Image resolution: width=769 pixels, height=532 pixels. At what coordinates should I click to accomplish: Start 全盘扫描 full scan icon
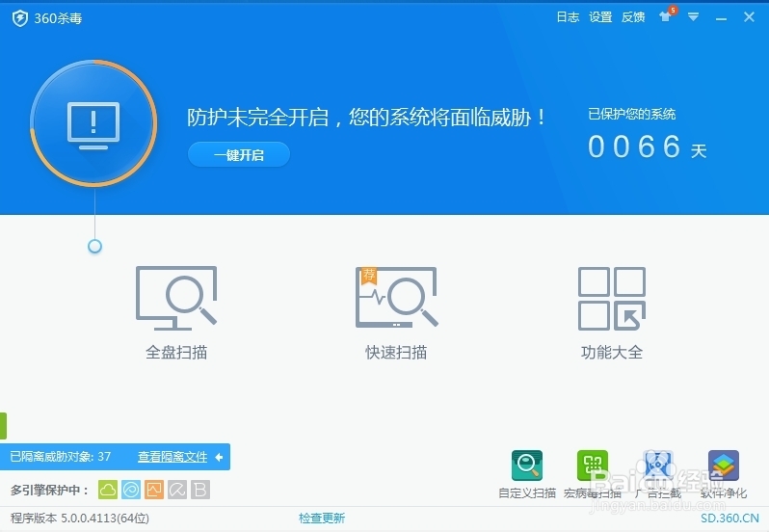pos(176,297)
